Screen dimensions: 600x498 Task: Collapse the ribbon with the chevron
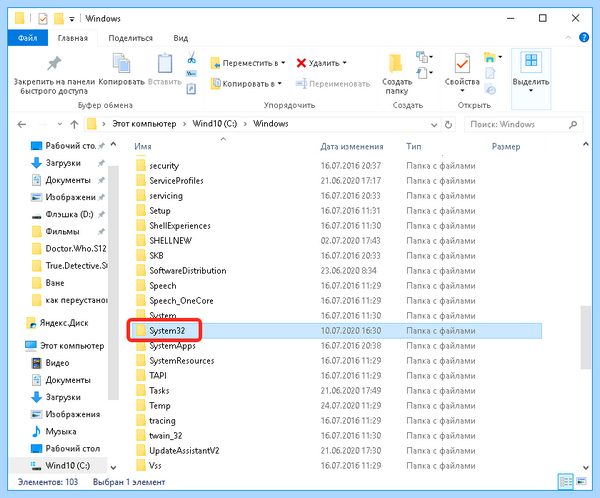[x=568, y=38]
